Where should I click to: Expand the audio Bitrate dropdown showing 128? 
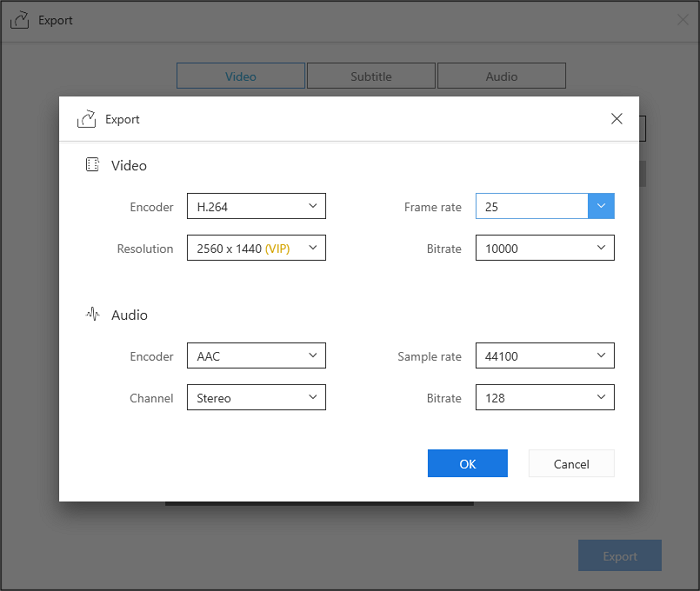coord(545,398)
